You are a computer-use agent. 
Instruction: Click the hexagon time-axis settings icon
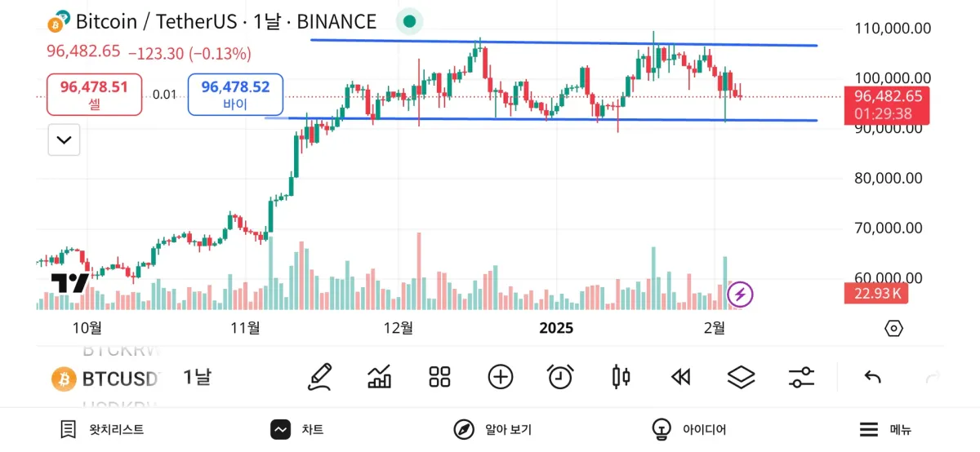(x=893, y=329)
